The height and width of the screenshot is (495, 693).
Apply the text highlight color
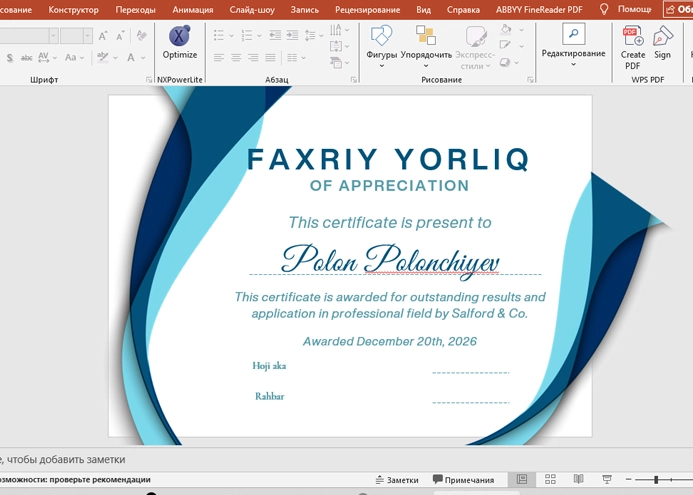tap(103, 57)
